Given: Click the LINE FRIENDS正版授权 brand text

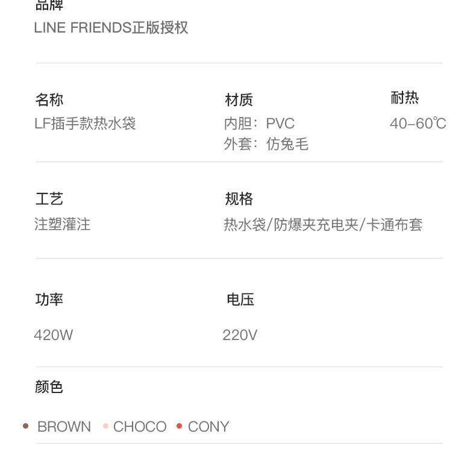Looking at the screenshot, I should [111, 28].
